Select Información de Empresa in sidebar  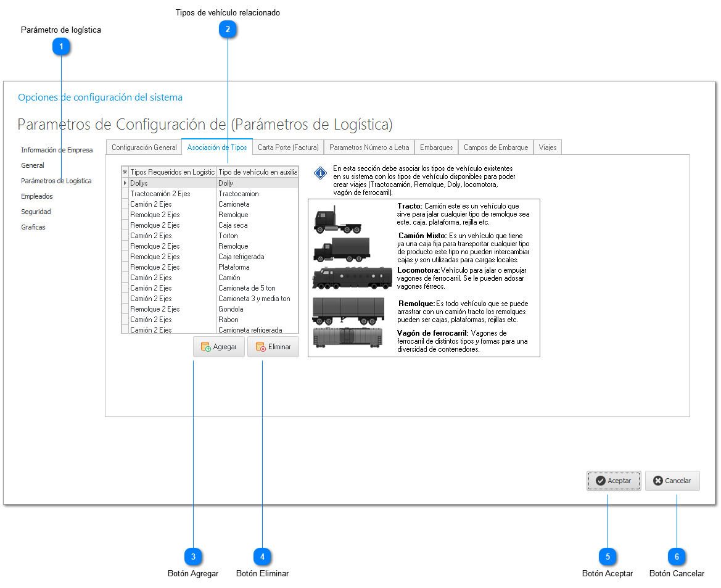57,150
